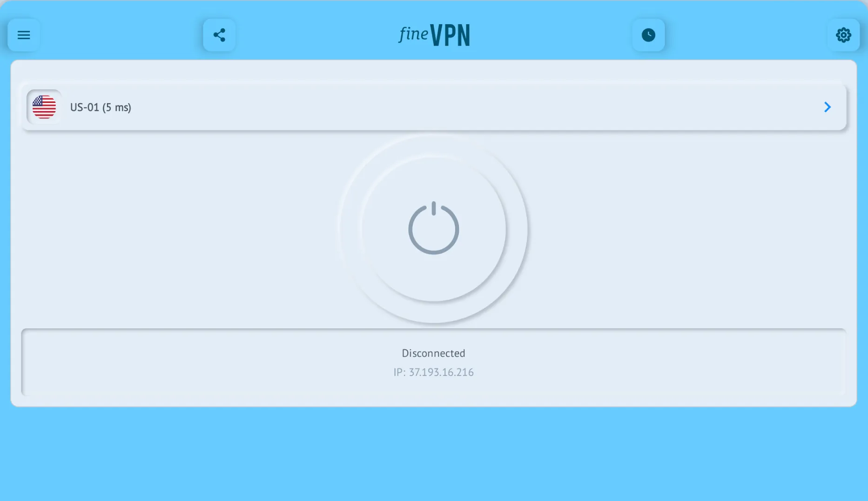Click the "(5 ms)" ping value
The width and height of the screenshot is (868, 501).
[x=117, y=107]
